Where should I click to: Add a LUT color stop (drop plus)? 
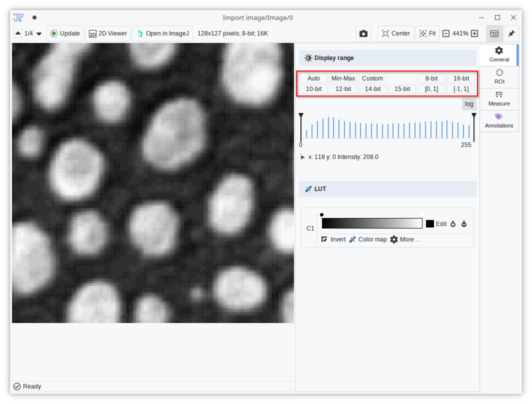point(453,224)
